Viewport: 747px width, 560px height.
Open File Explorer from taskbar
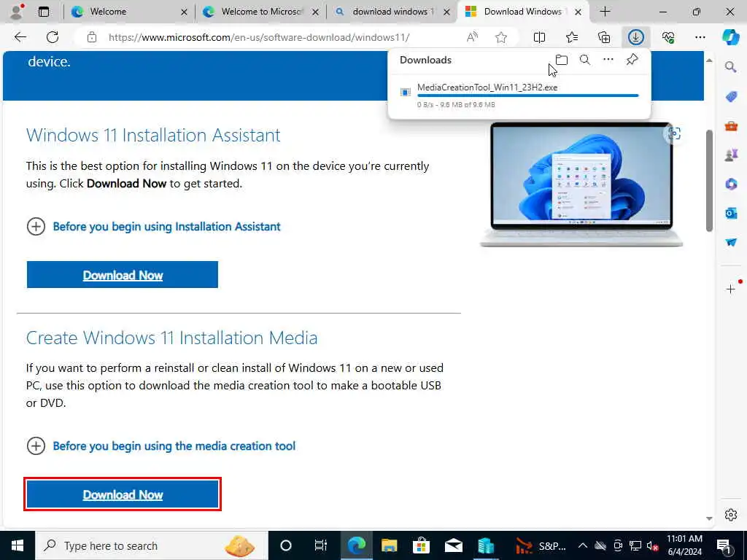pyautogui.click(x=390, y=545)
